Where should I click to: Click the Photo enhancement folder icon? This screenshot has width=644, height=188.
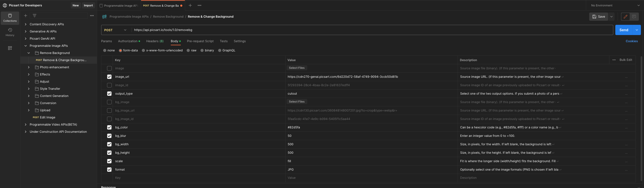coord(37,67)
